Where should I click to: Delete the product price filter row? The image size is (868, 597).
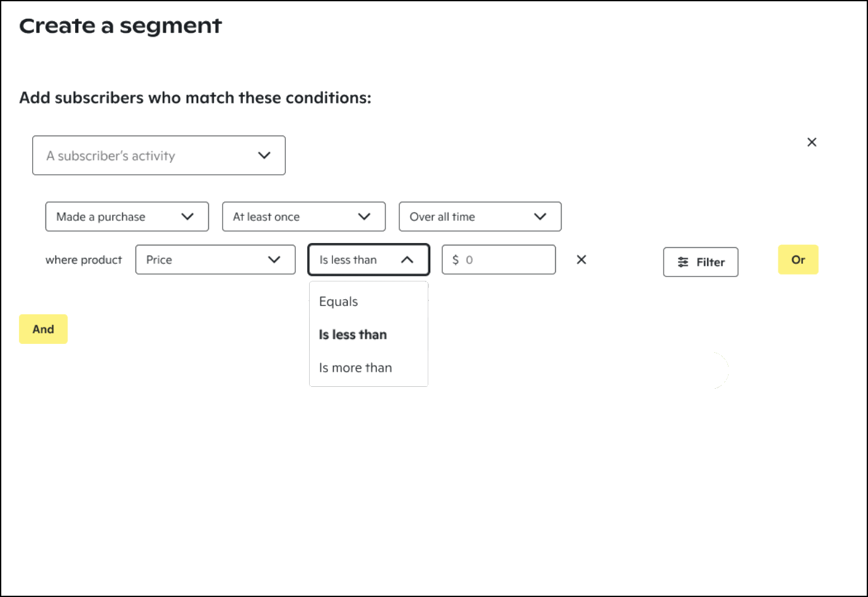pos(582,259)
